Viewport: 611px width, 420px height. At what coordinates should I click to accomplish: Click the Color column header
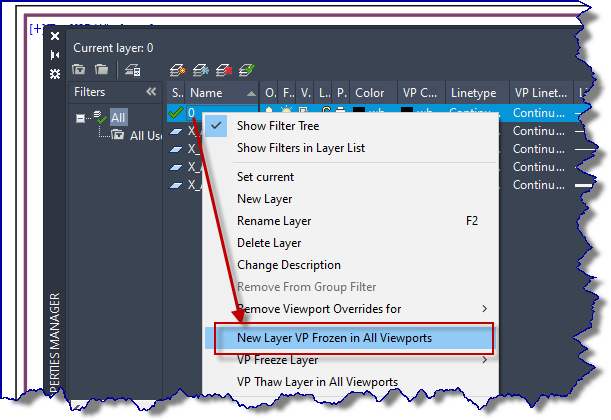click(374, 93)
